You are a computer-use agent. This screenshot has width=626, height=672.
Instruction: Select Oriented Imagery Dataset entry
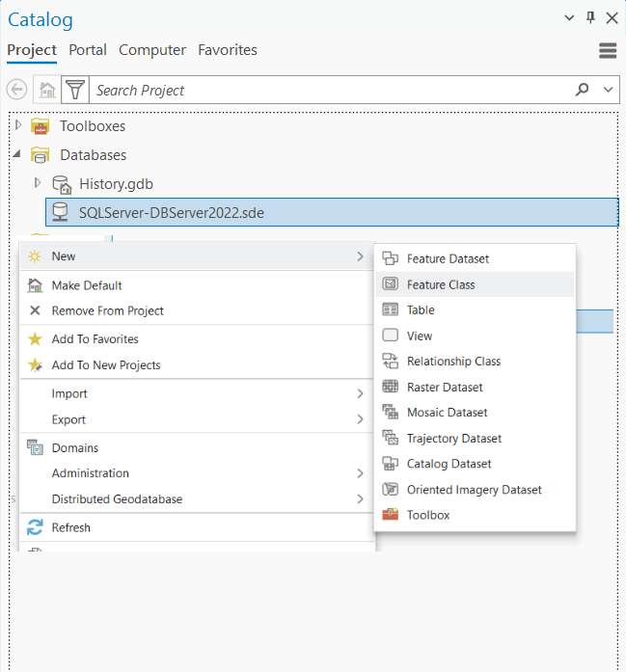click(475, 490)
